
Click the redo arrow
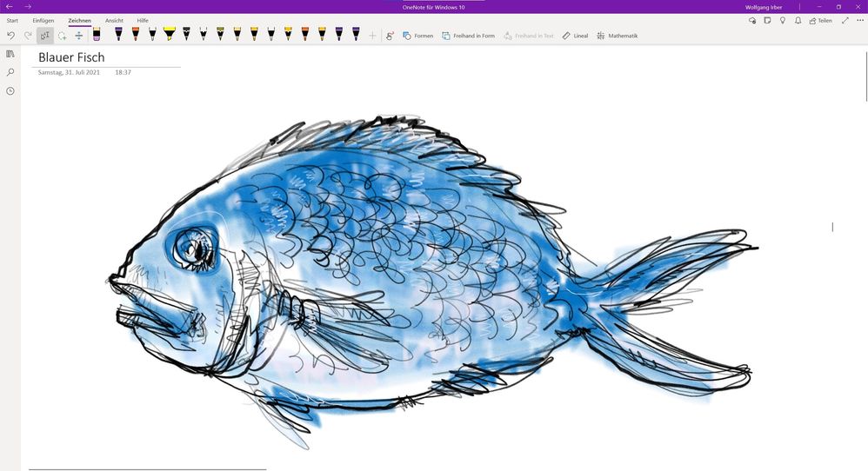[x=28, y=36]
